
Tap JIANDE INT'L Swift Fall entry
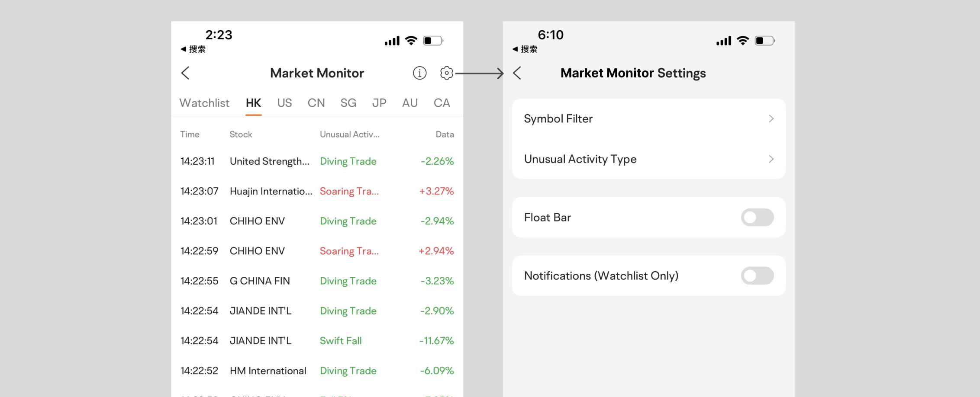pyautogui.click(x=317, y=341)
